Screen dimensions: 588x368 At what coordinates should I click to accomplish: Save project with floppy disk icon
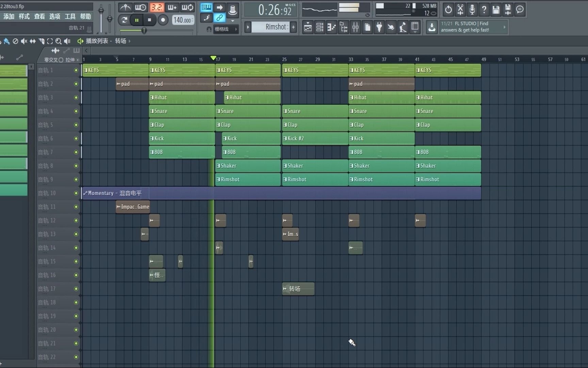496,10
